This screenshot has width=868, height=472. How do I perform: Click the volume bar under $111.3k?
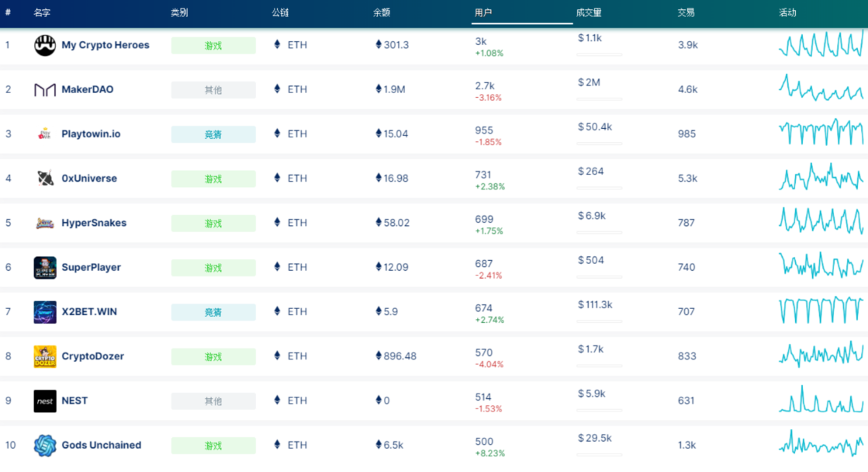599,321
